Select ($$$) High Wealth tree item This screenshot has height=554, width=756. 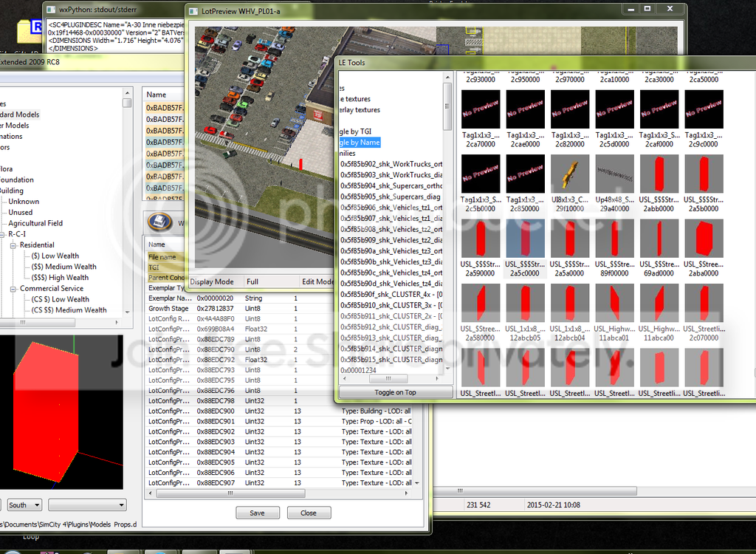[60, 278]
